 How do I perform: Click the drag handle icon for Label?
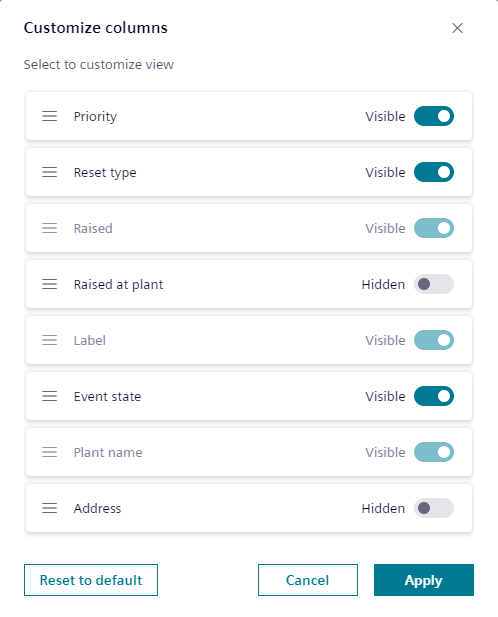(50, 340)
